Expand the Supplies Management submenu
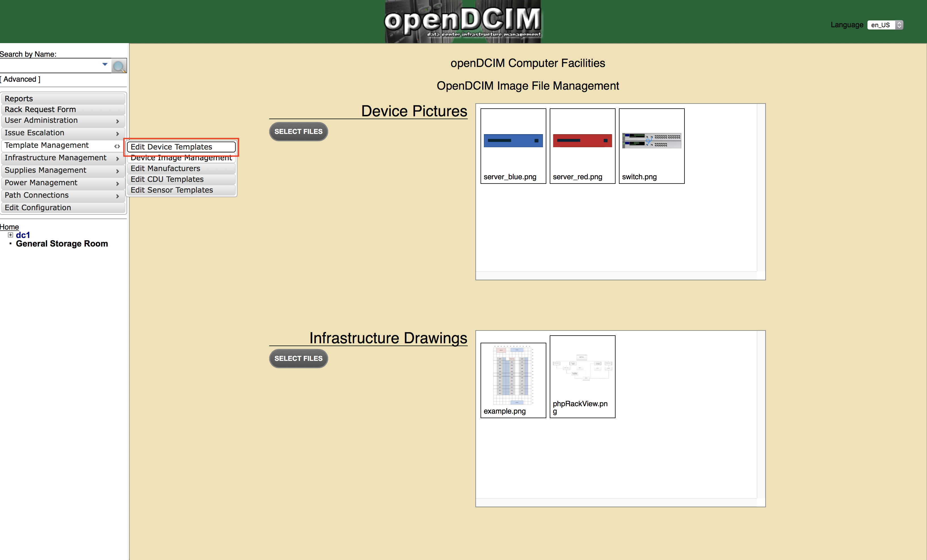The image size is (927, 560). [x=63, y=170]
